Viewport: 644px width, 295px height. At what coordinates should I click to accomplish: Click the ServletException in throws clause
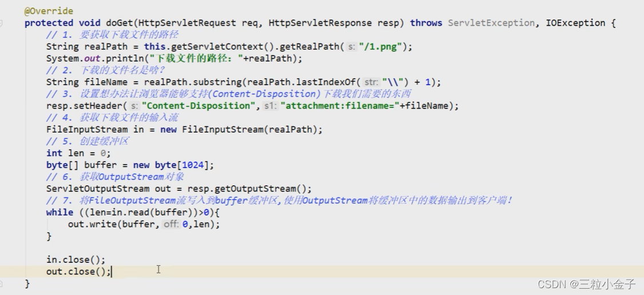point(491,23)
